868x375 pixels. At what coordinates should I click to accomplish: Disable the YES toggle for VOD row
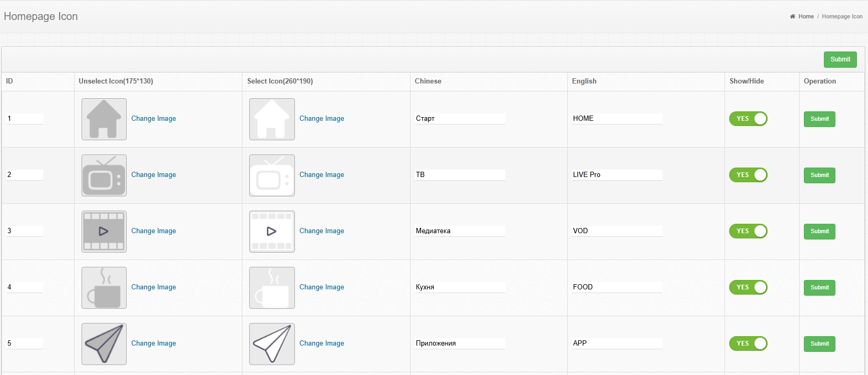[748, 231]
